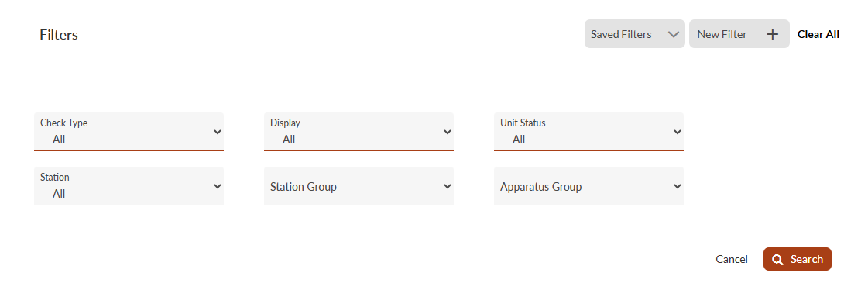The image size is (868, 290).
Task: Run the Search button
Action: click(797, 259)
